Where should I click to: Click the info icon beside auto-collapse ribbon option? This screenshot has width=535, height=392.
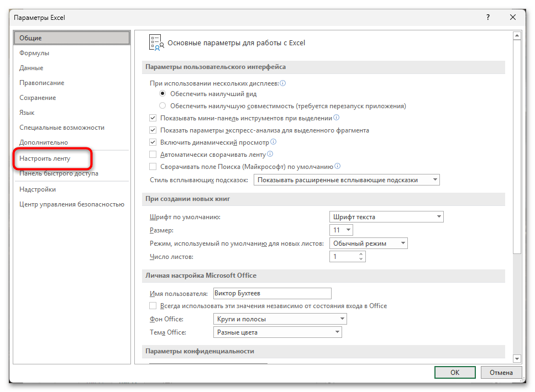[x=270, y=154]
